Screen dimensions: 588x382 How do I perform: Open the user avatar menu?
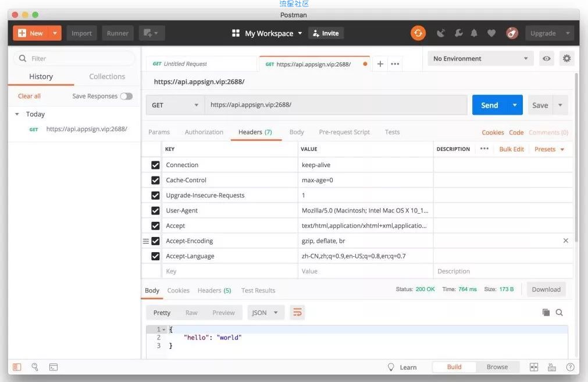[x=512, y=33]
